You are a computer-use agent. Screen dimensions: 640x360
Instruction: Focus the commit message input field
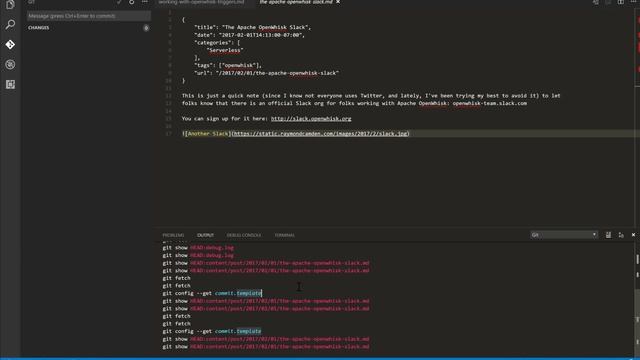pos(89,16)
